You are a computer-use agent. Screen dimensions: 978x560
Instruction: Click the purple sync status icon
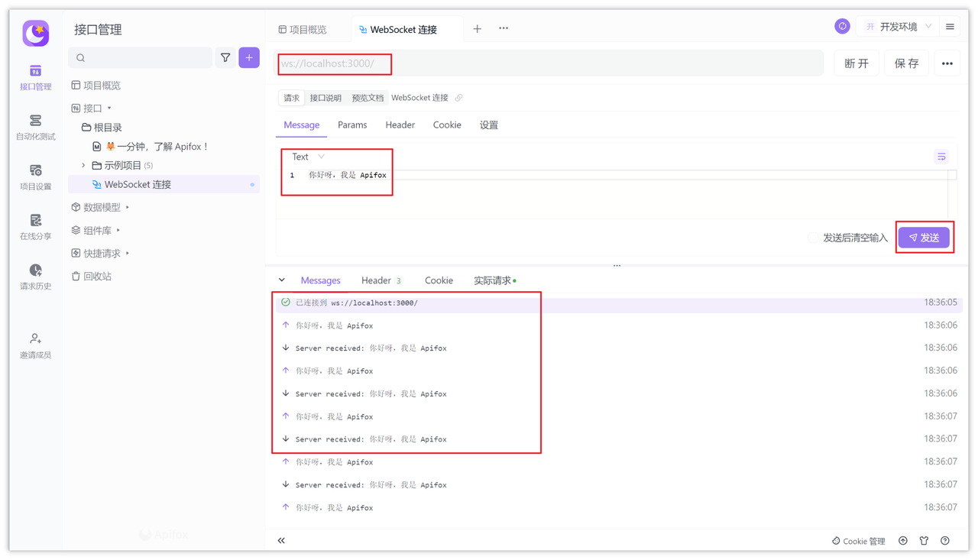842,27
